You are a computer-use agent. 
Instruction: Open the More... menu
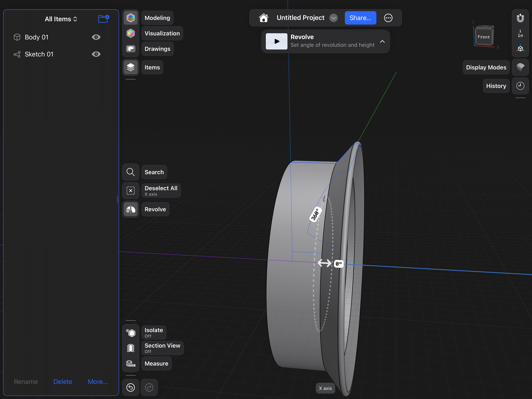point(98,382)
